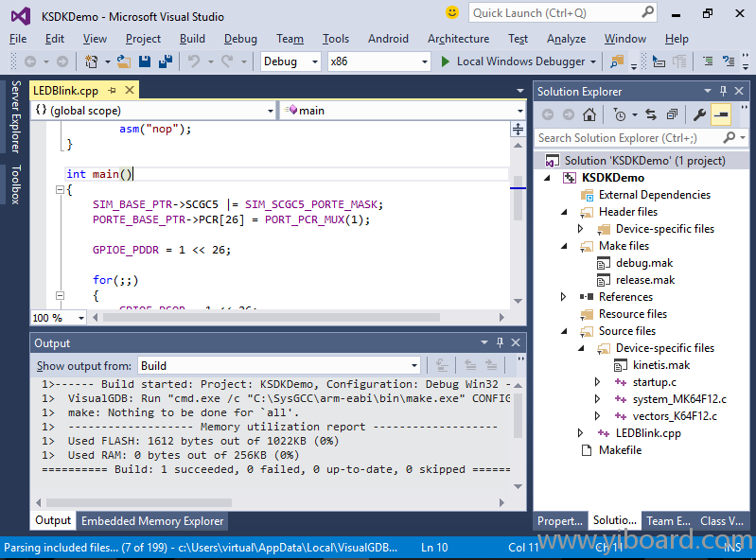Switch to the Team Explorer tab

click(668, 521)
